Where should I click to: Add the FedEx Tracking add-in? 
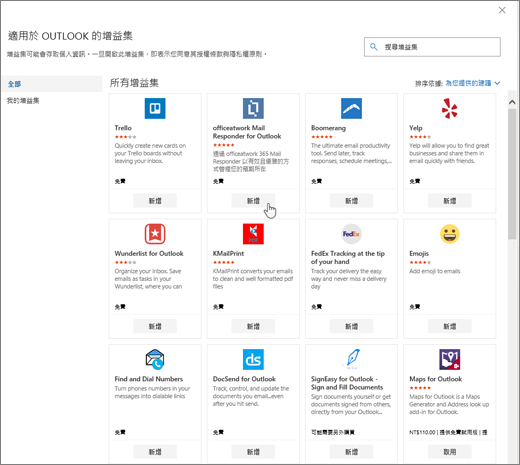pos(351,326)
